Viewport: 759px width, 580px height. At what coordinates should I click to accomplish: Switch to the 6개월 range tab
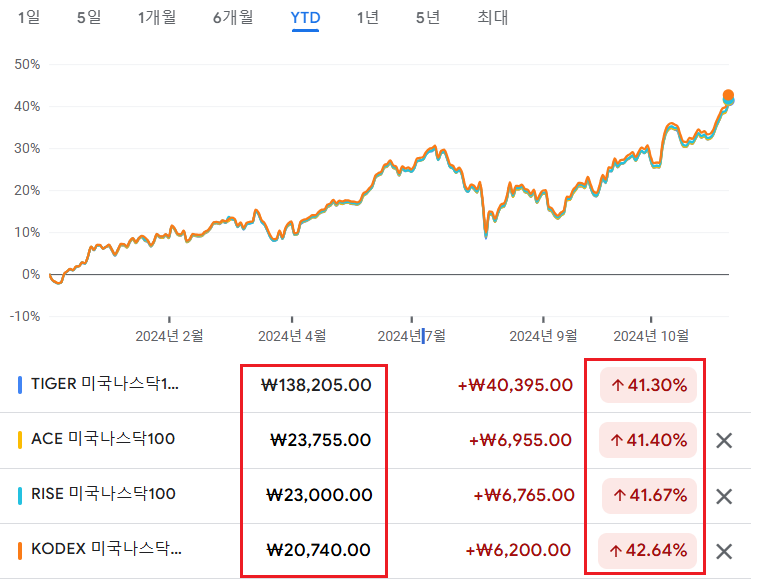tap(233, 18)
